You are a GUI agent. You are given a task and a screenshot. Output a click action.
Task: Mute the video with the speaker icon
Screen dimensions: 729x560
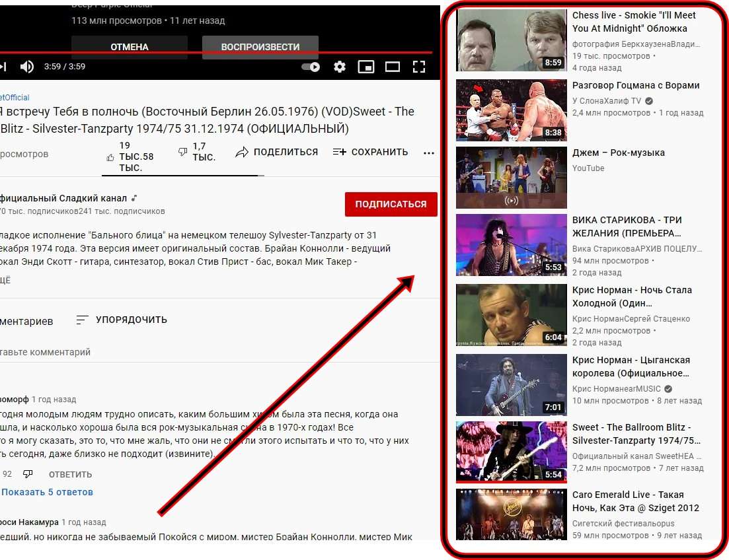coord(27,67)
